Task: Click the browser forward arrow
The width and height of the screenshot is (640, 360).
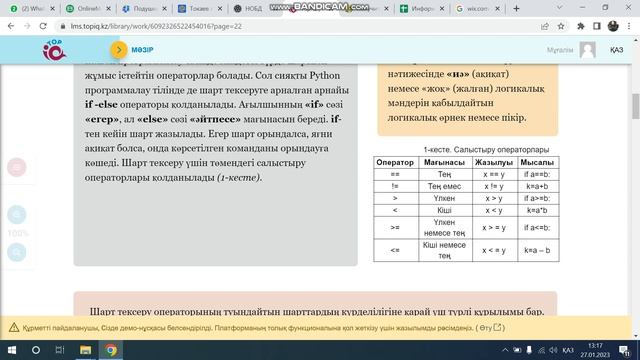Action: tap(27, 26)
